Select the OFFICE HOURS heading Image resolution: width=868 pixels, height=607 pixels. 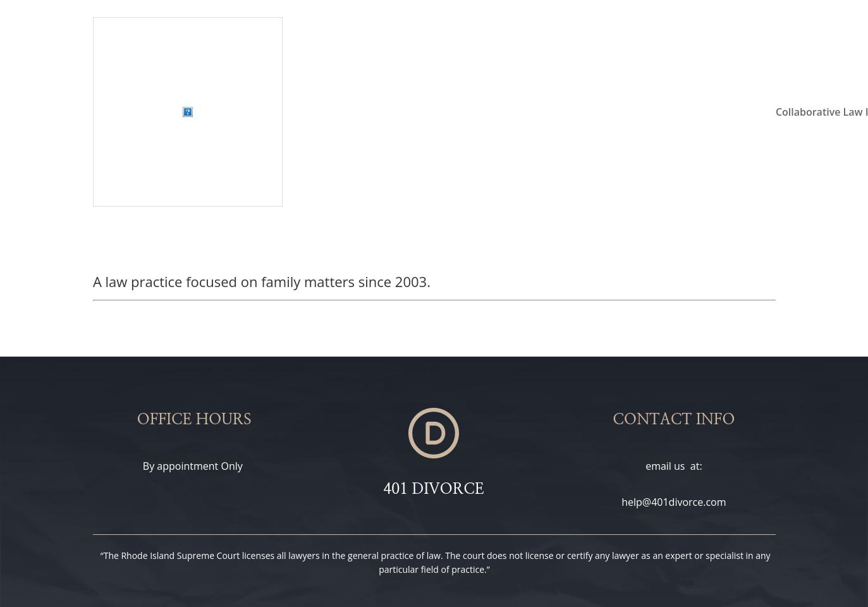click(194, 419)
